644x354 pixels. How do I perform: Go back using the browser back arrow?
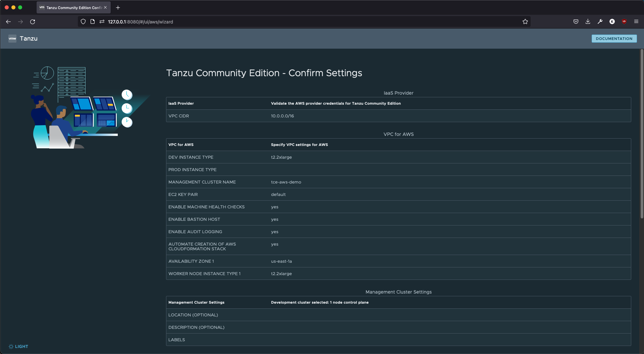point(8,22)
